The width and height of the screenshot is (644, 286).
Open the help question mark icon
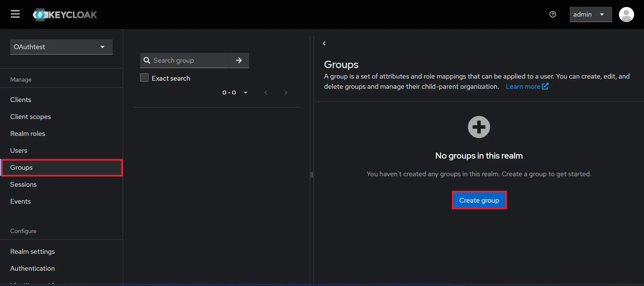553,14
